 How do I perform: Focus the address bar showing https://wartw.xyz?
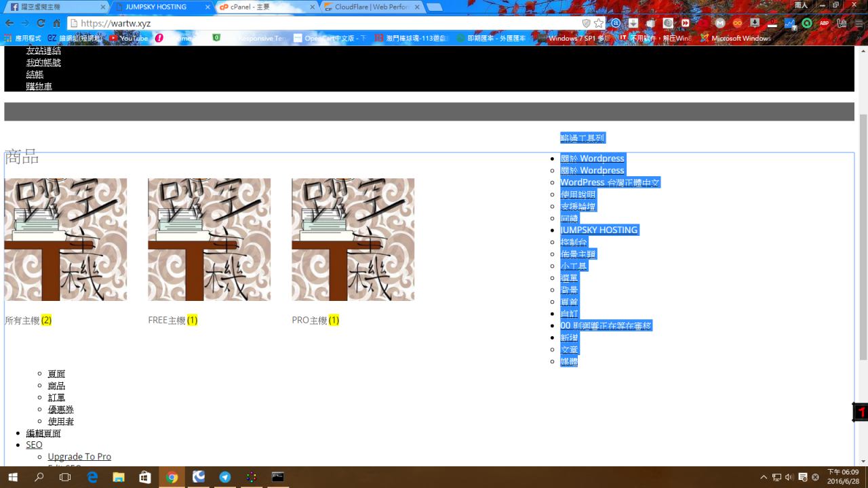point(324,23)
